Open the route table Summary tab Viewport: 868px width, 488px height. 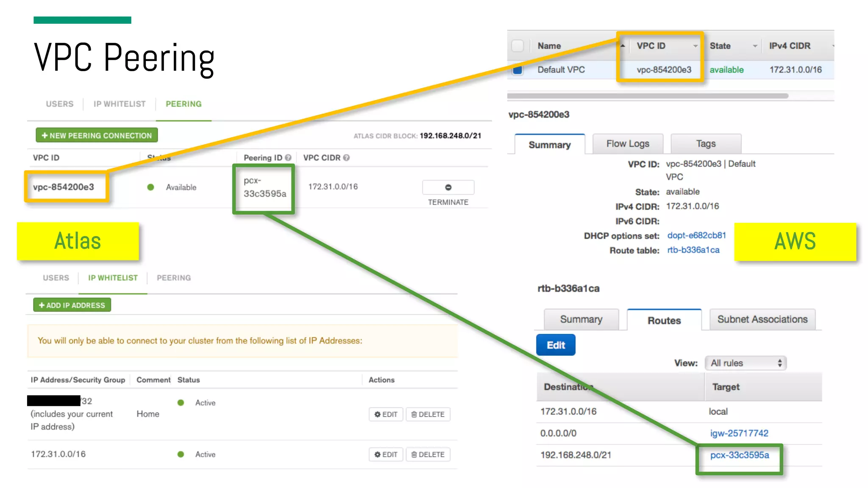click(x=581, y=319)
